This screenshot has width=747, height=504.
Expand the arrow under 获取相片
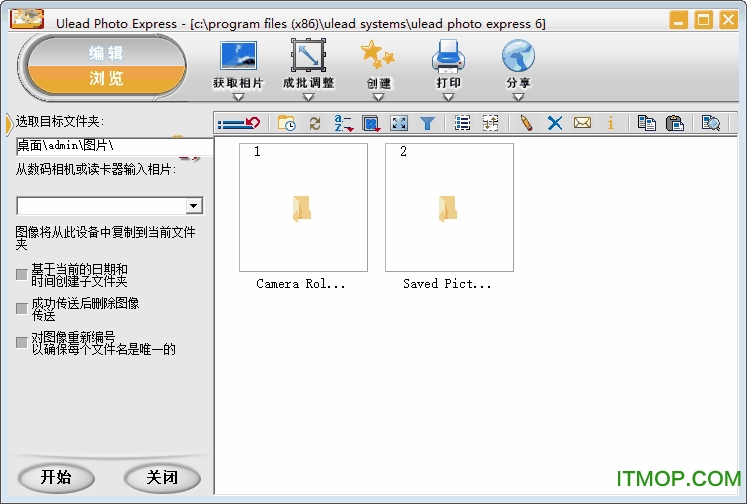click(x=238, y=97)
